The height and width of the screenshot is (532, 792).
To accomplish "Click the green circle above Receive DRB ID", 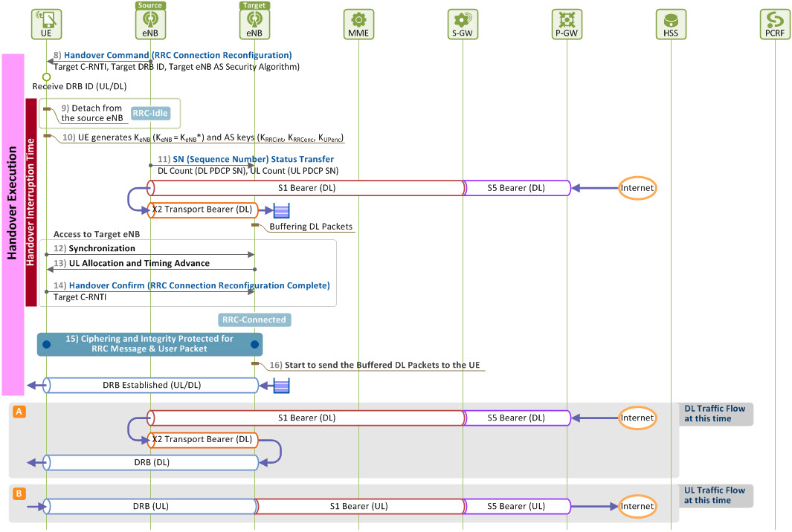I will click(x=46, y=77).
